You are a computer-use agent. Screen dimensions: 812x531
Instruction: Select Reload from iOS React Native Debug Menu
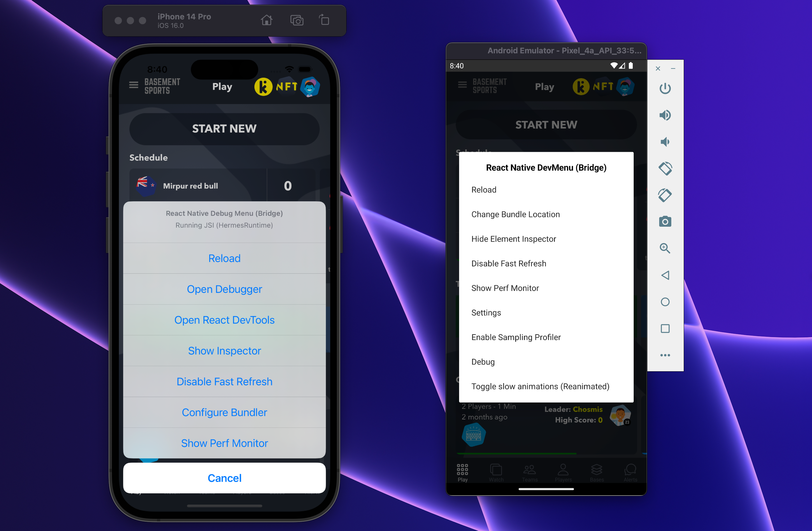(x=224, y=258)
